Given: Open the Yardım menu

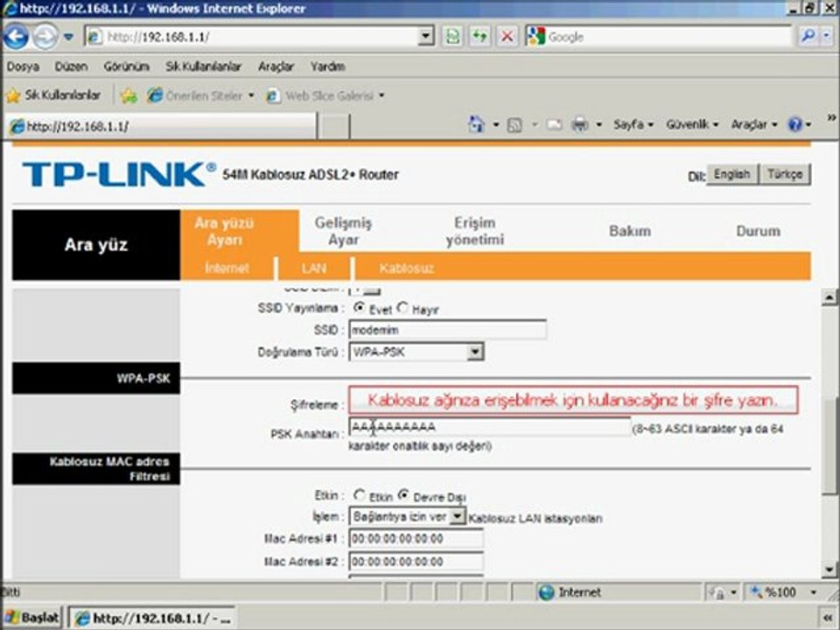Looking at the screenshot, I should [x=327, y=66].
